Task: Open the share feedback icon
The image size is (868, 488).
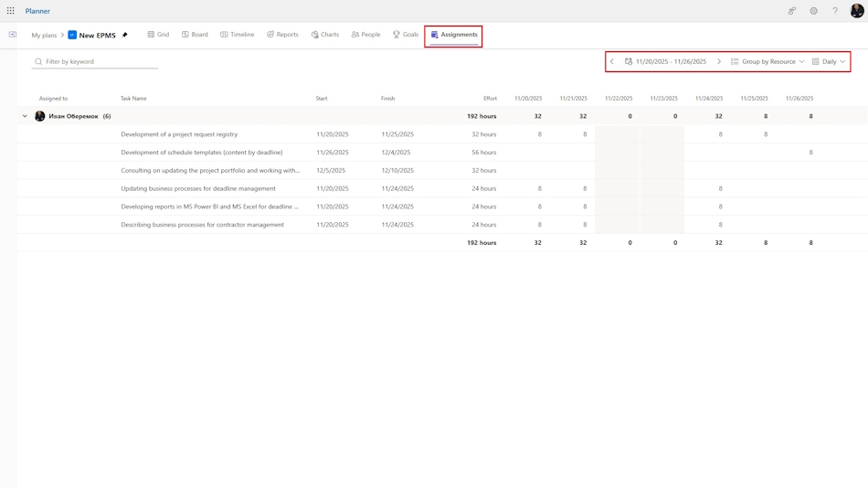Action: pos(792,11)
